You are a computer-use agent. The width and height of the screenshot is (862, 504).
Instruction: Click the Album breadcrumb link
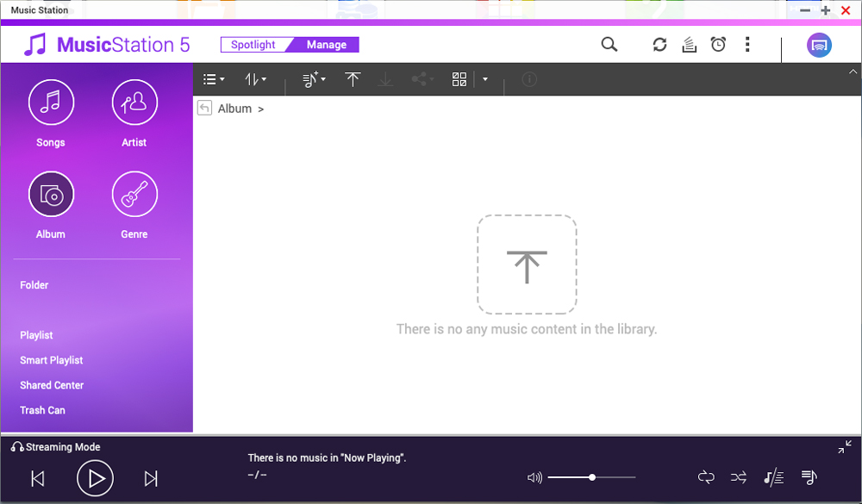tap(234, 109)
